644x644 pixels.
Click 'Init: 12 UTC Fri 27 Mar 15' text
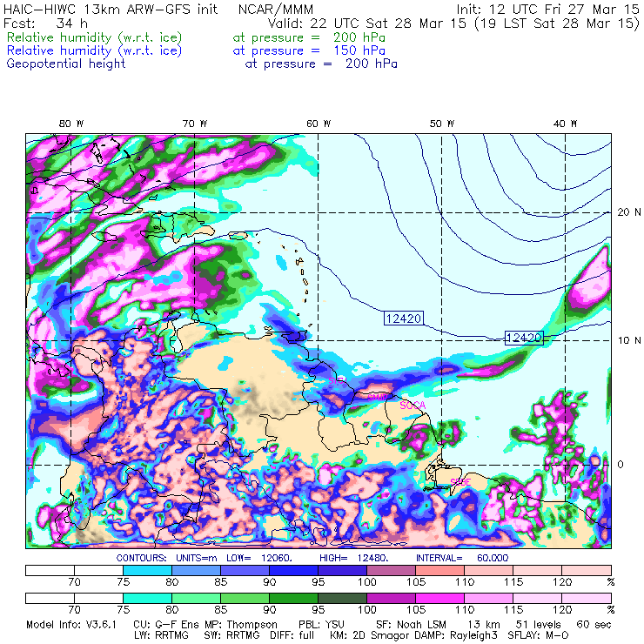[548, 10]
